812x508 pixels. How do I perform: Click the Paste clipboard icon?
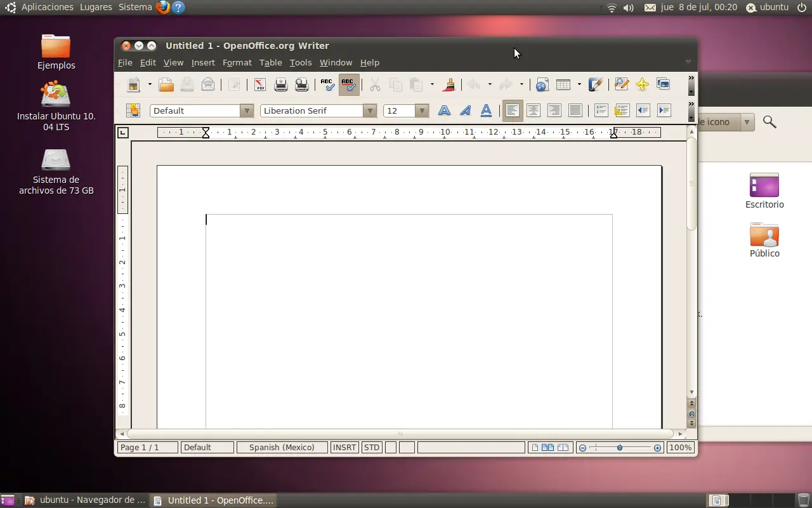[x=416, y=84]
